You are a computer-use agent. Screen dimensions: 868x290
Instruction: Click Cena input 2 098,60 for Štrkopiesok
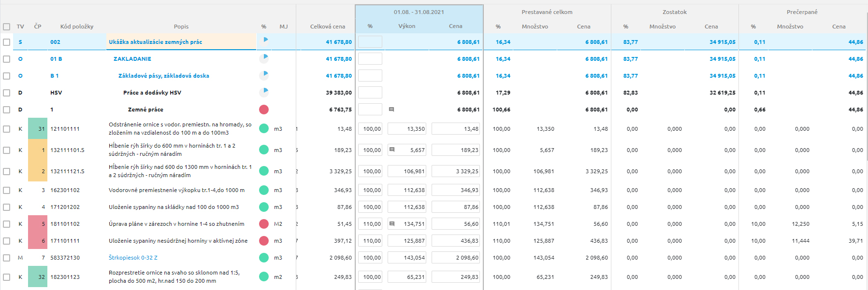[456, 258]
